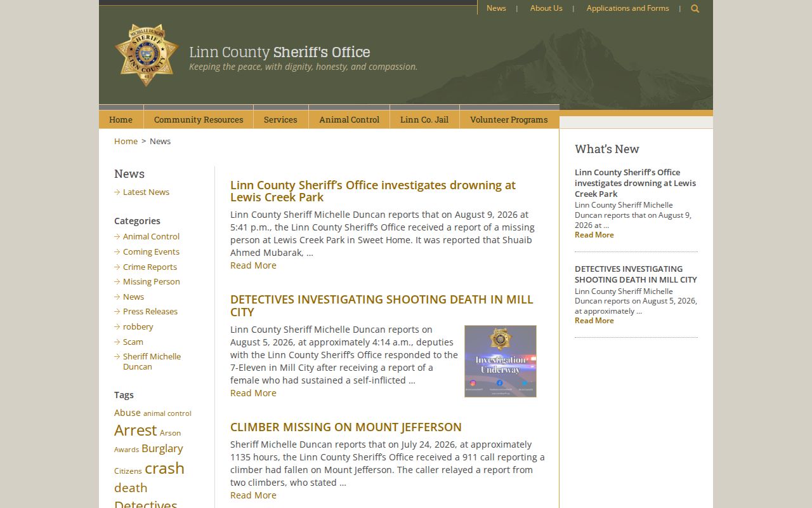The width and height of the screenshot is (812, 508).
Task: Click Read More under Mill City article
Action: pyautogui.click(x=253, y=393)
